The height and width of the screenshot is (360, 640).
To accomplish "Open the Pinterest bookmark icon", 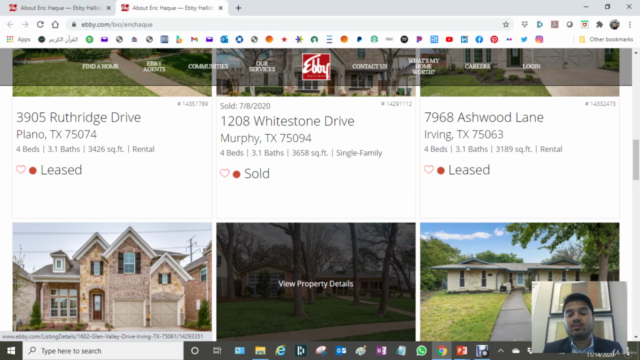I will click(x=494, y=39).
